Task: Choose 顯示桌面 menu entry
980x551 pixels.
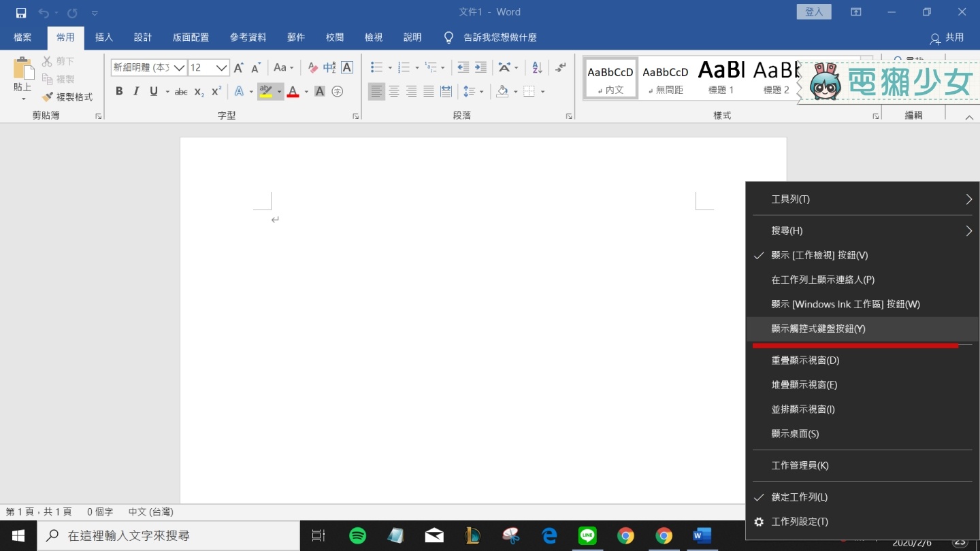Action: click(x=862, y=433)
